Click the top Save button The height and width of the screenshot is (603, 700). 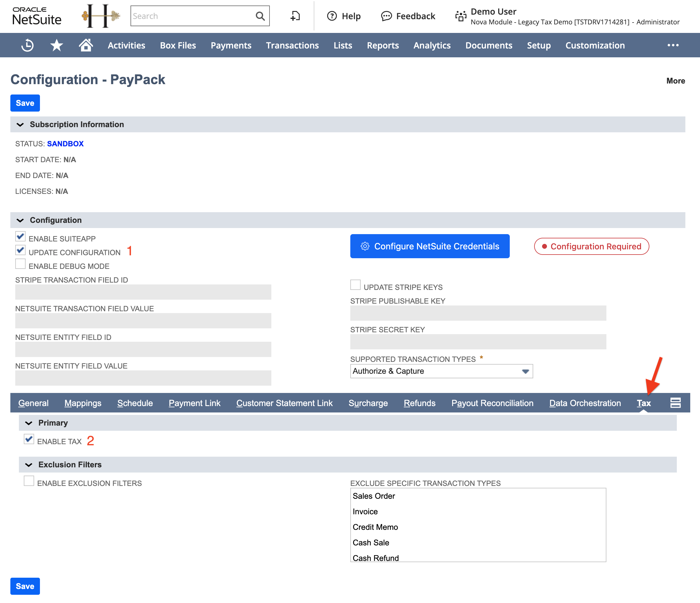click(25, 103)
